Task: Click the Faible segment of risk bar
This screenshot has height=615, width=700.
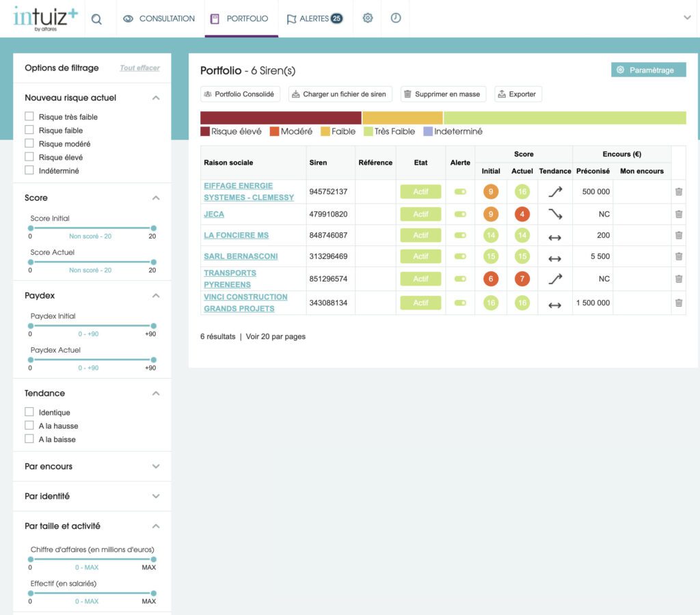Action: [402, 118]
